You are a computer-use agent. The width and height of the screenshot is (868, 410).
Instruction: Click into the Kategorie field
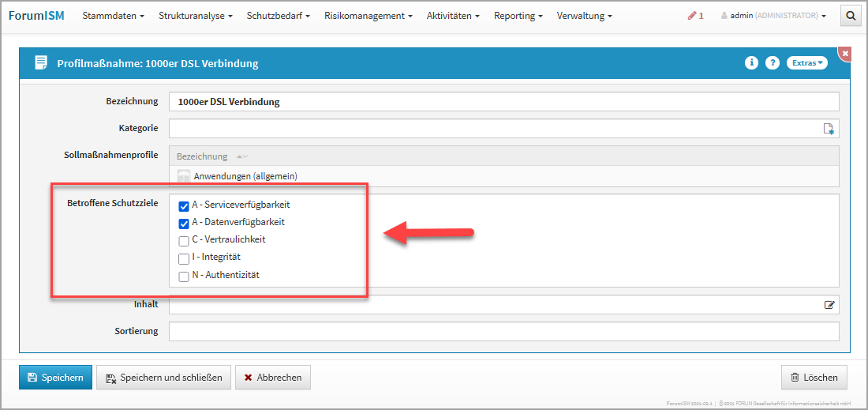503,129
